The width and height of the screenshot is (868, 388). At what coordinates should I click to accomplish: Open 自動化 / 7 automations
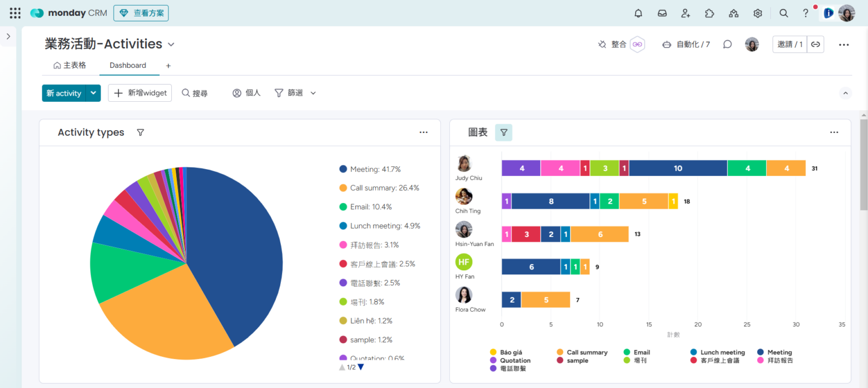pyautogui.click(x=685, y=44)
